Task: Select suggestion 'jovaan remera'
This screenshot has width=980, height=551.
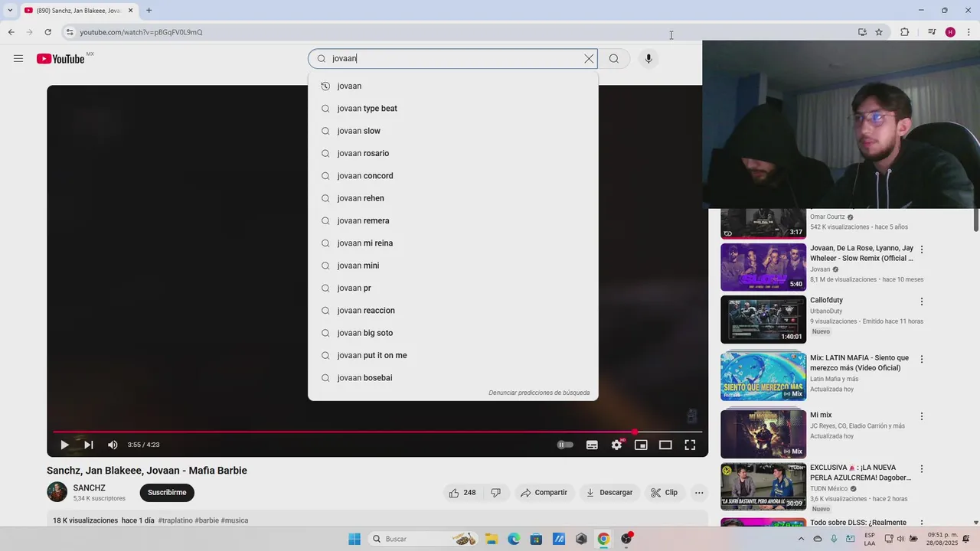Action: (453, 220)
